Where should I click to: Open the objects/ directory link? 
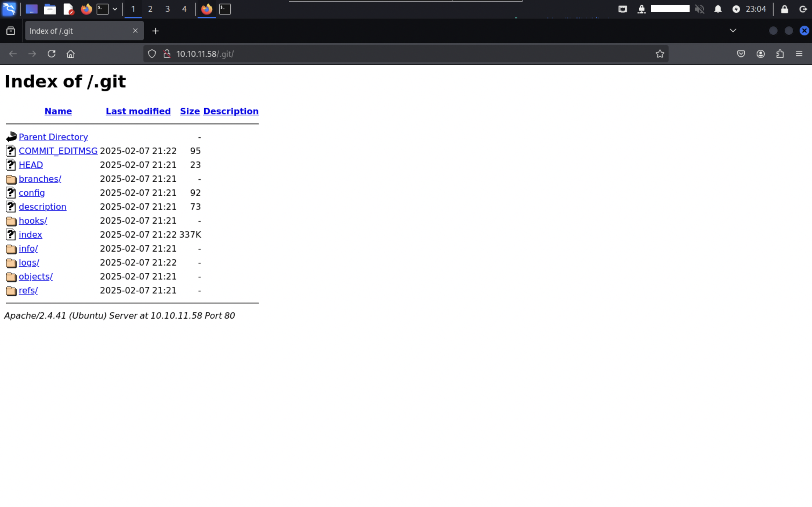click(x=35, y=276)
